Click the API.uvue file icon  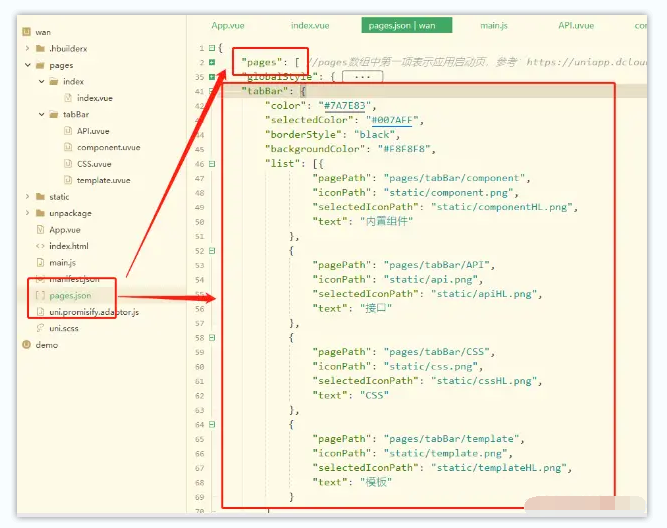pyautogui.click(x=68, y=131)
